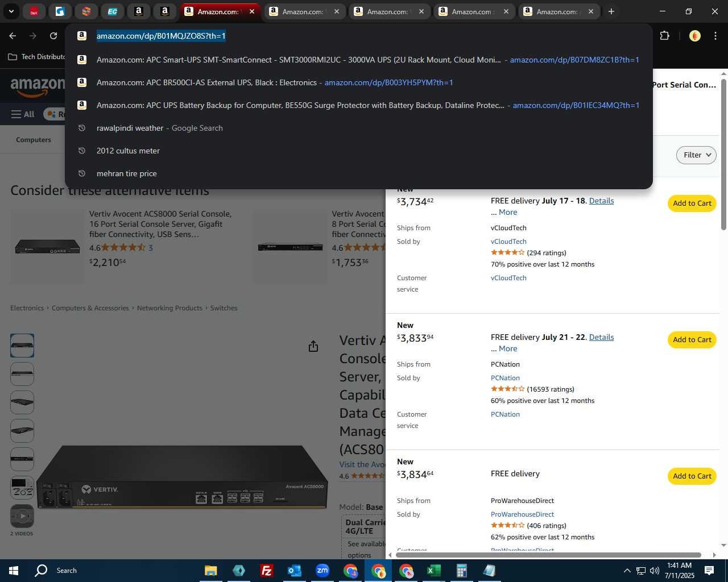Click the 16 Port alternative product image
Screen dimensions: 728x582
tap(47, 247)
